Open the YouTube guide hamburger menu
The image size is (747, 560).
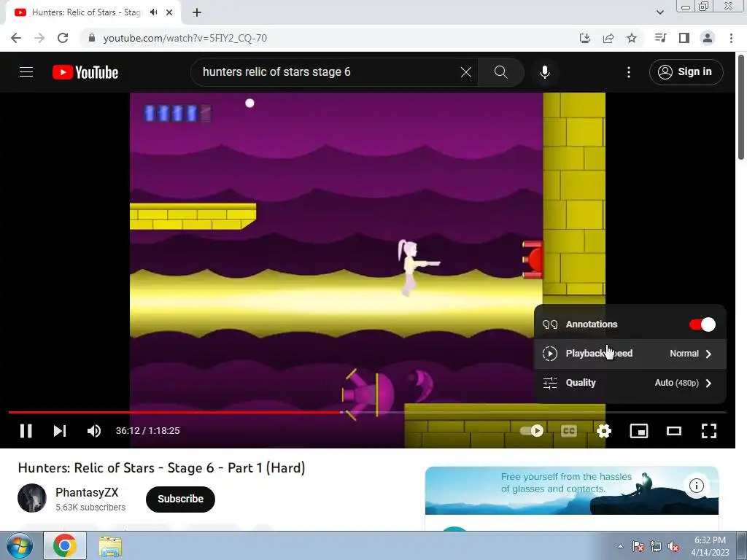click(x=26, y=72)
